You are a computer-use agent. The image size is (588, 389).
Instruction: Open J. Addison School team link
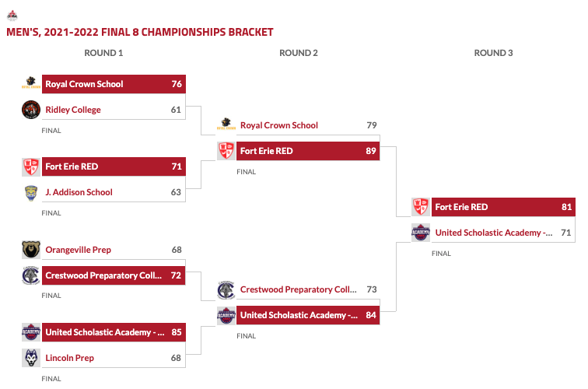[x=79, y=192]
